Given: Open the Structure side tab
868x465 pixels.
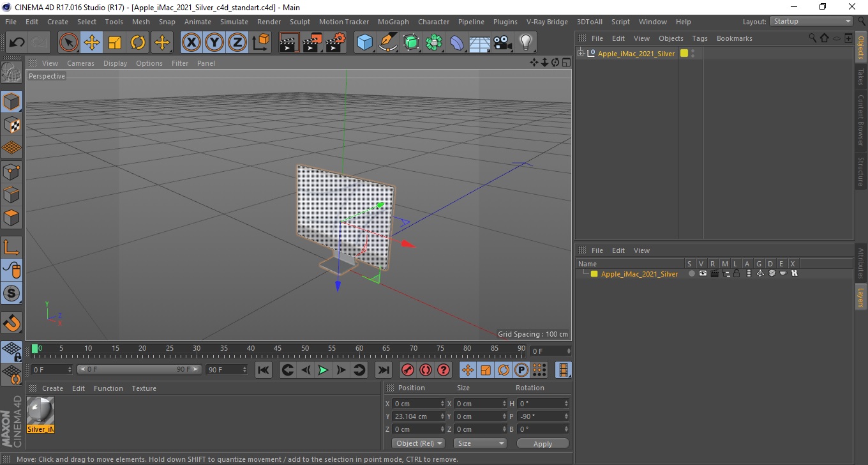Looking at the screenshot, I should click(x=860, y=171).
